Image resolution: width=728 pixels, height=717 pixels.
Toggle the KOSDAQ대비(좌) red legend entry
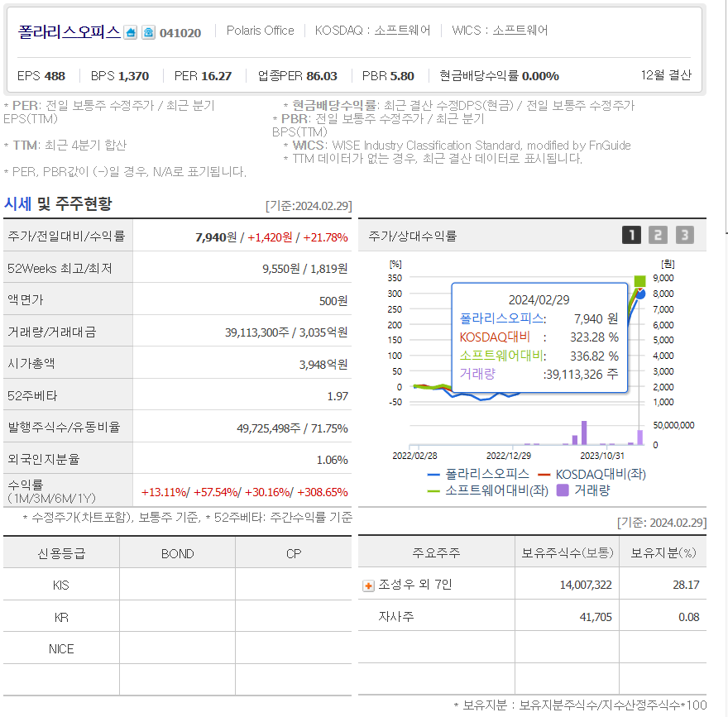pyautogui.click(x=592, y=474)
